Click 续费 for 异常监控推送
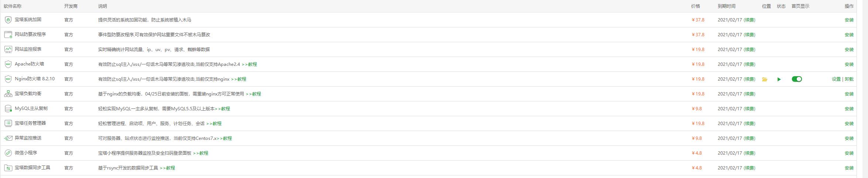 749,138
